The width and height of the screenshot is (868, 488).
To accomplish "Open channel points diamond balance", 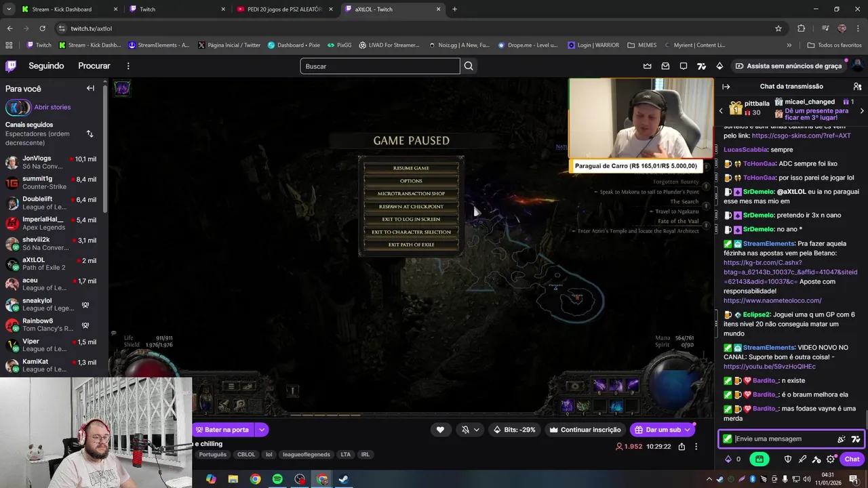I will click(732, 459).
